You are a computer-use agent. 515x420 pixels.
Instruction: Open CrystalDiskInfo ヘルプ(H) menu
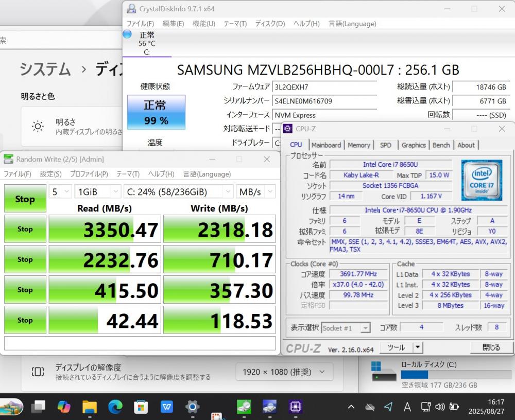306,24
